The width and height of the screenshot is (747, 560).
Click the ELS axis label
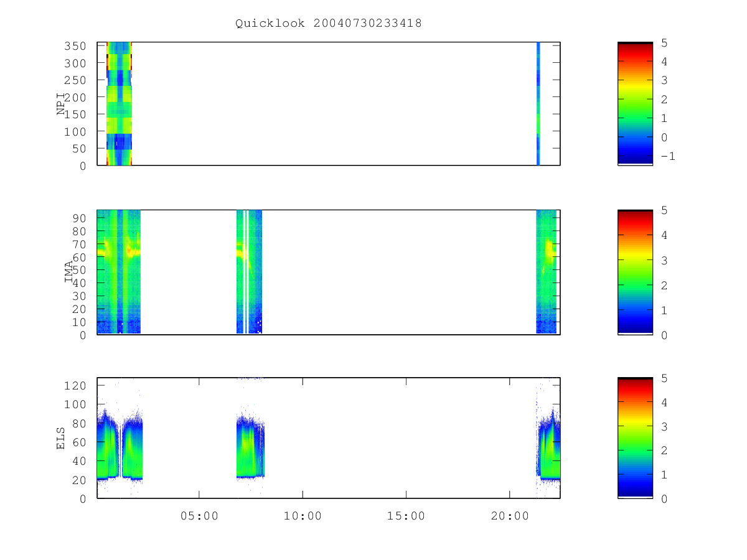click(x=61, y=438)
